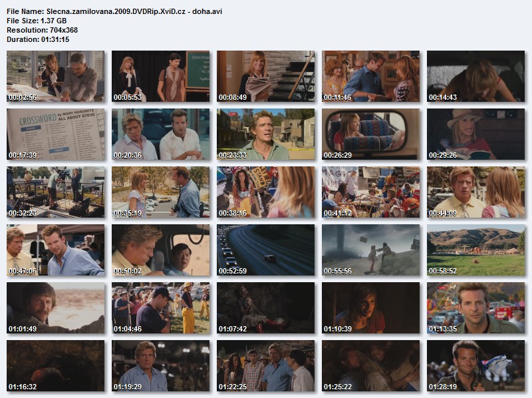Open the tornado scene thumbnail at 00:55:56

(x=370, y=250)
